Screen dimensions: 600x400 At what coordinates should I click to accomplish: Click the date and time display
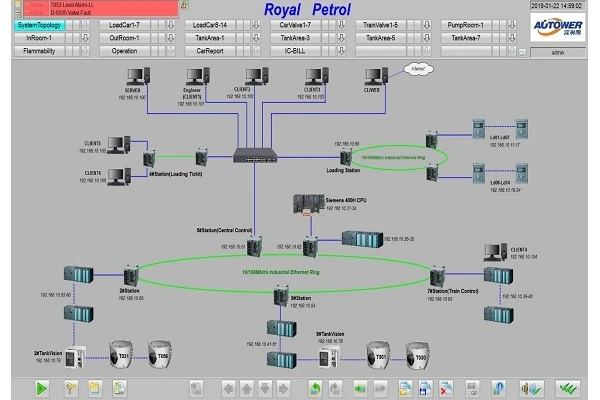[557, 6]
